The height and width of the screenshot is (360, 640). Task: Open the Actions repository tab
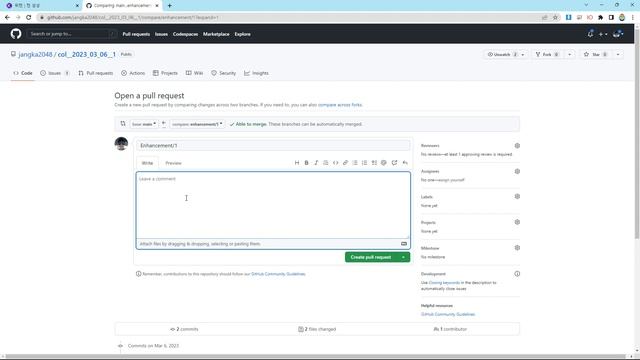[x=133, y=73]
